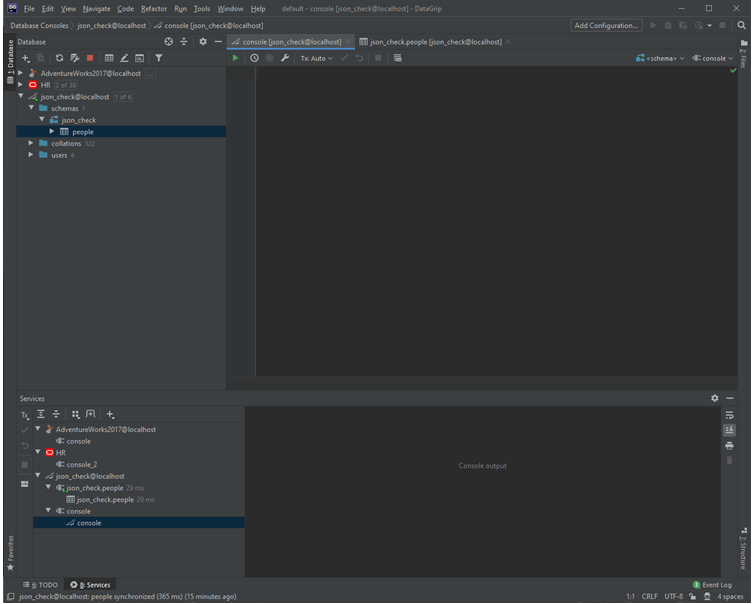The height and width of the screenshot is (604, 755).
Task: Open the Tx: Auto transaction mode dropdown
Action: coord(317,58)
